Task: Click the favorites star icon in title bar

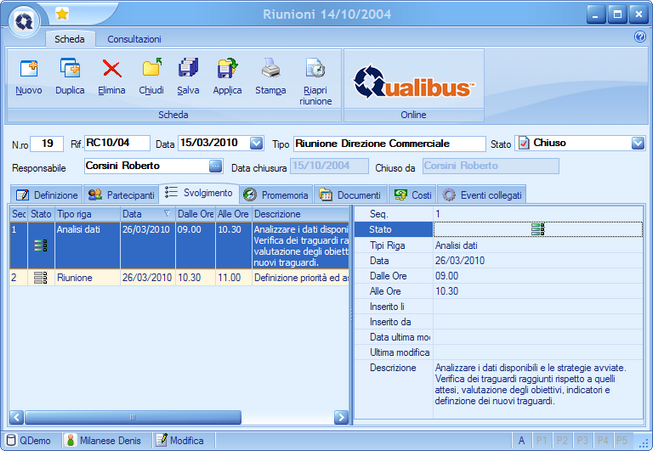Action: 62,14
